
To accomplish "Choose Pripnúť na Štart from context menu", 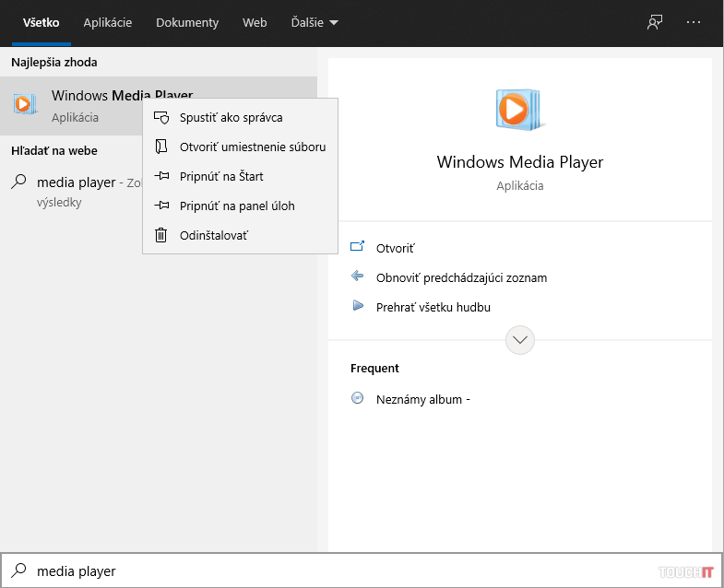I will point(221,176).
